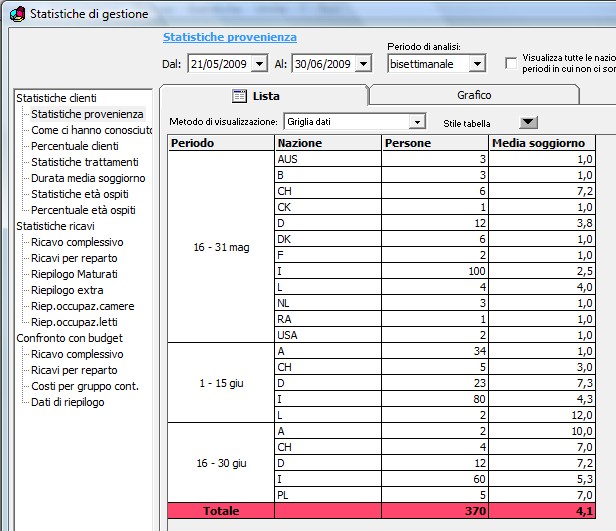Click the Media soggiorno value 10,0

(x=542, y=431)
